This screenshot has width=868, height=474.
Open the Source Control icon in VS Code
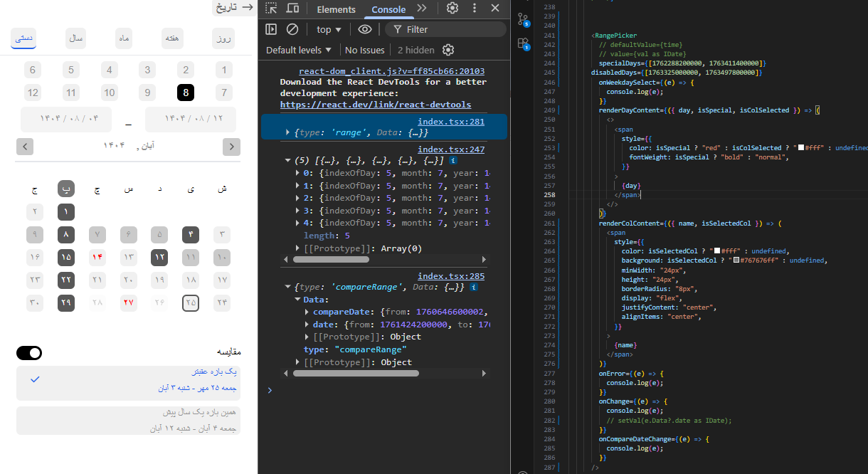pyautogui.click(x=523, y=19)
